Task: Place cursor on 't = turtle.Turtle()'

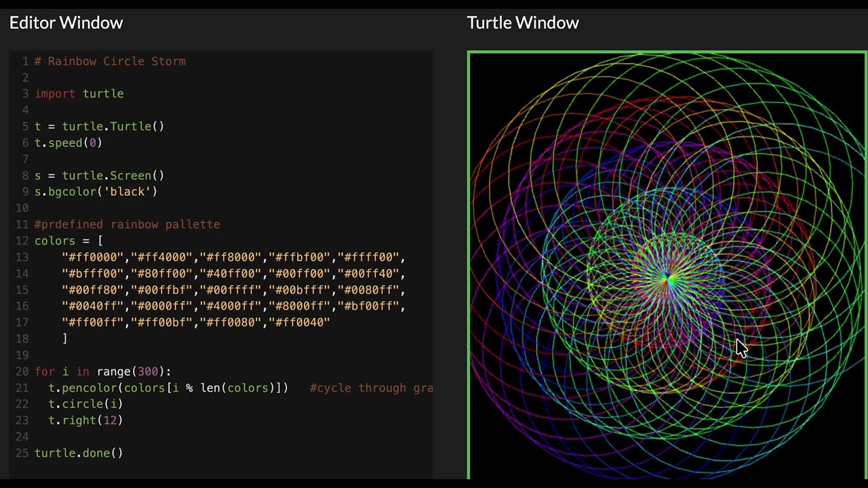Action: (x=99, y=126)
